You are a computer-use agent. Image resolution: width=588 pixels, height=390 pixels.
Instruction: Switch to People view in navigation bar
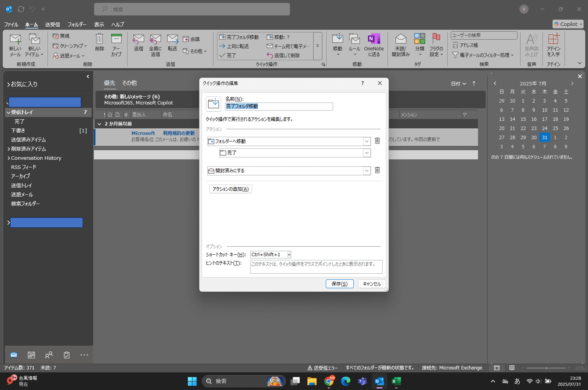(49, 355)
